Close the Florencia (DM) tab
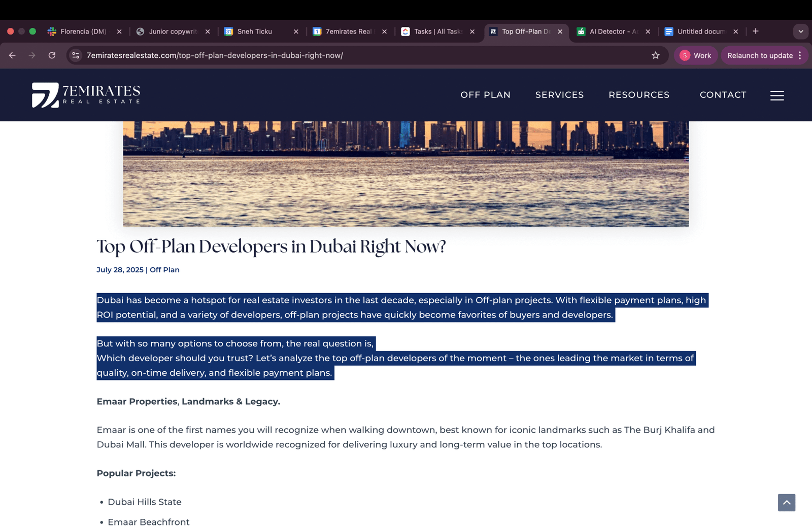The width and height of the screenshot is (812, 528). coord(119,31)
